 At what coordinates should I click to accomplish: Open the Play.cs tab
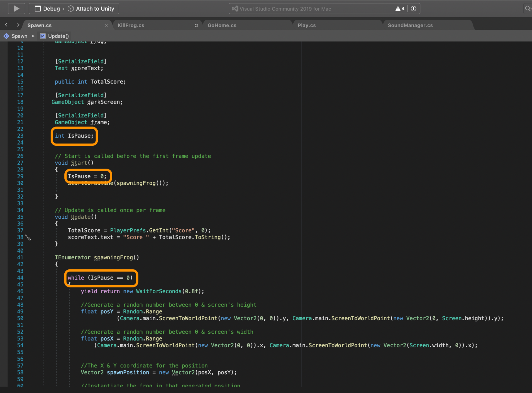coord(307,26)
